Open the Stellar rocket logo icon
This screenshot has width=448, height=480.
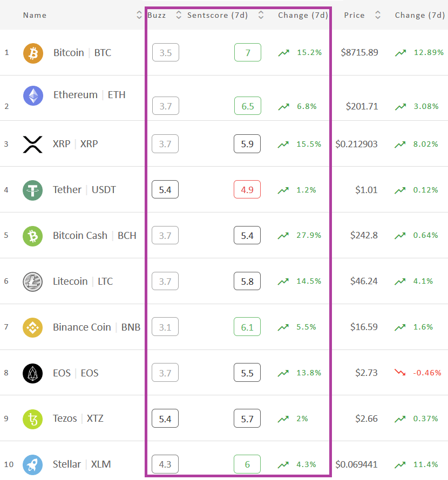click(x=32, y=465)
